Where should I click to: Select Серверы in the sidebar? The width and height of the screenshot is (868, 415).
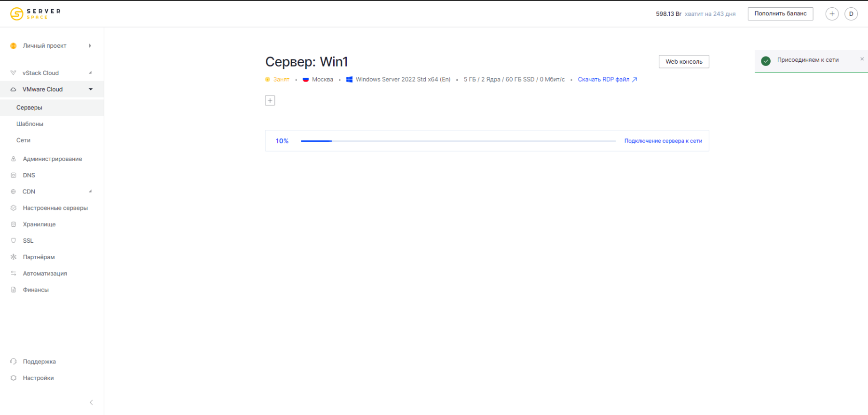[x=52, y=108]
